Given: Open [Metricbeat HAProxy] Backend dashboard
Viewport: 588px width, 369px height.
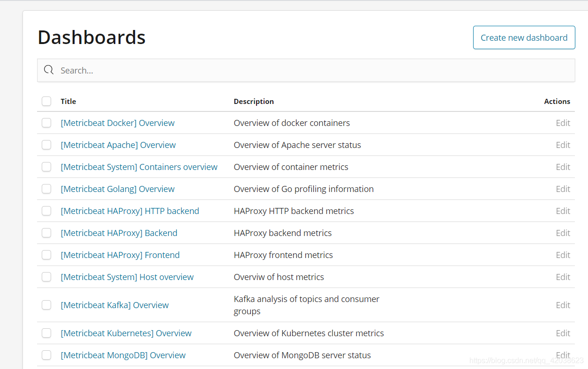Looking at the screenshot, I should [x=119, y=233].
